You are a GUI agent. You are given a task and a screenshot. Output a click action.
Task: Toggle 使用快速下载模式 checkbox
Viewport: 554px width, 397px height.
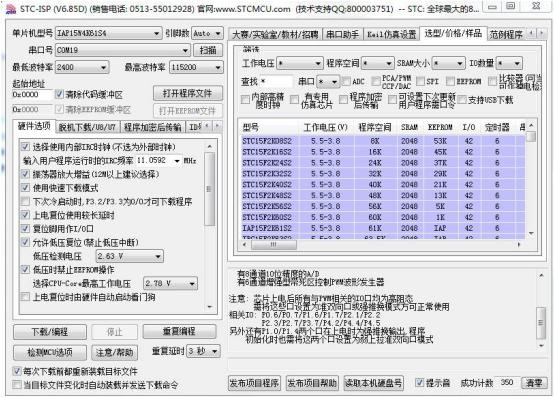click(25, 188)
